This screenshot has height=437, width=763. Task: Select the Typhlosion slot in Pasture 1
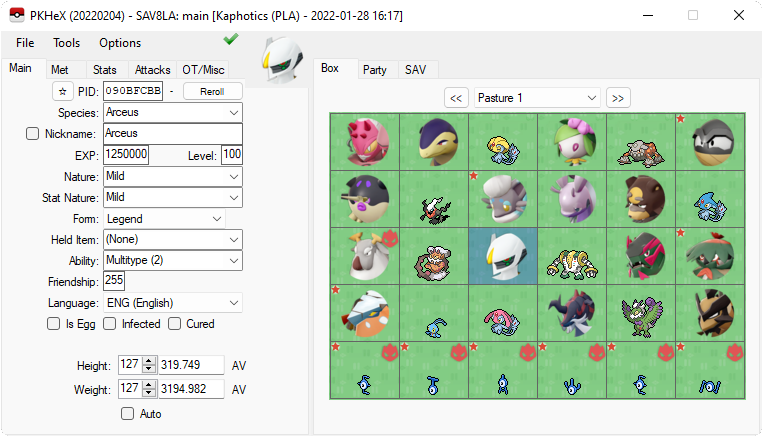pos(434,142)
